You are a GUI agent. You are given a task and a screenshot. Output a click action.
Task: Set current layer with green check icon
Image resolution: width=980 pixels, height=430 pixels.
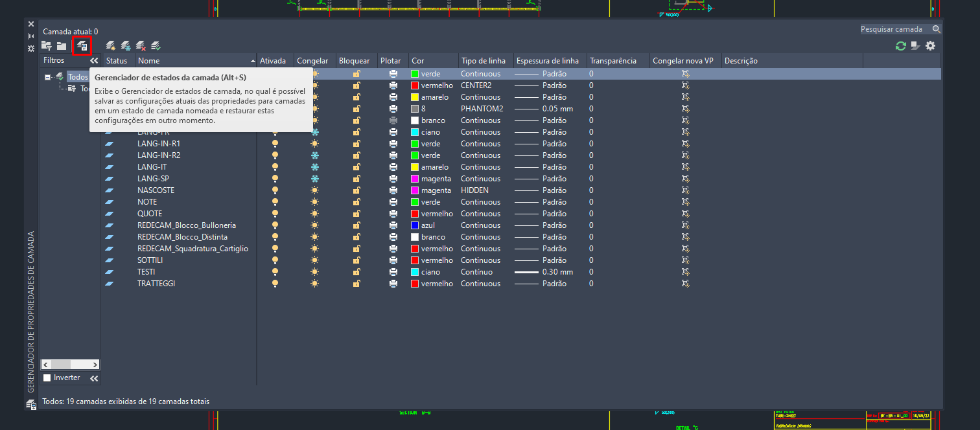coord(156,45)
